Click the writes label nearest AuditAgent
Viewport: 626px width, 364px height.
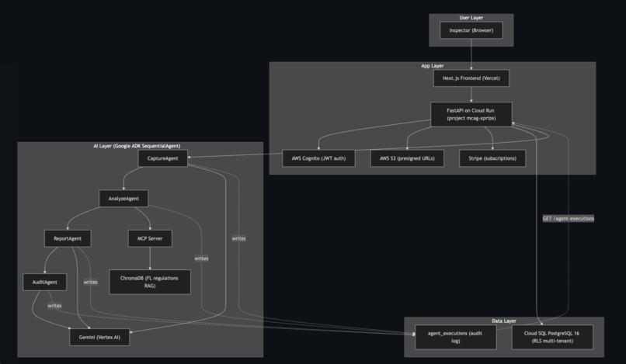[54, 306]
